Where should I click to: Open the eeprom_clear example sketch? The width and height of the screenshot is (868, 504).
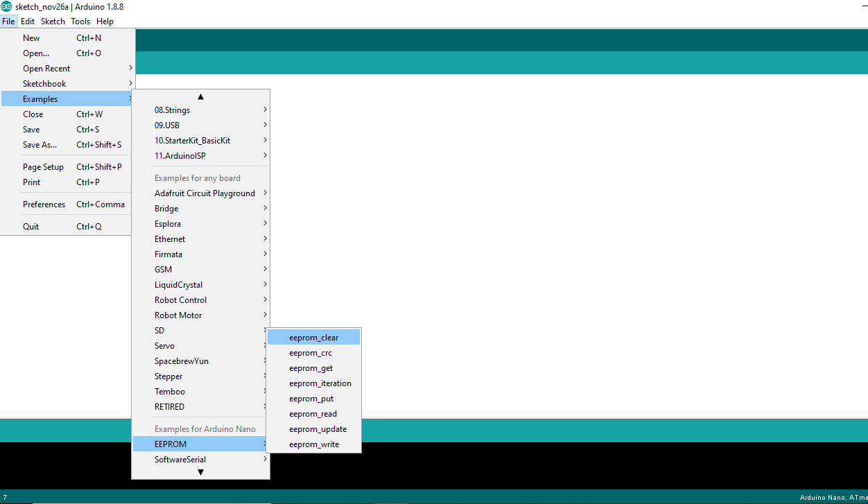coord(313,337)
